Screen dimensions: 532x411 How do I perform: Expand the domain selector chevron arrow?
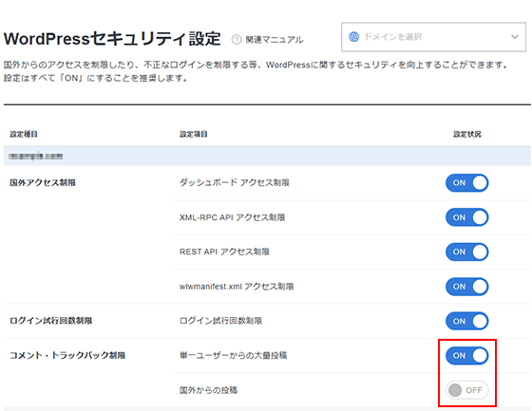515,37
